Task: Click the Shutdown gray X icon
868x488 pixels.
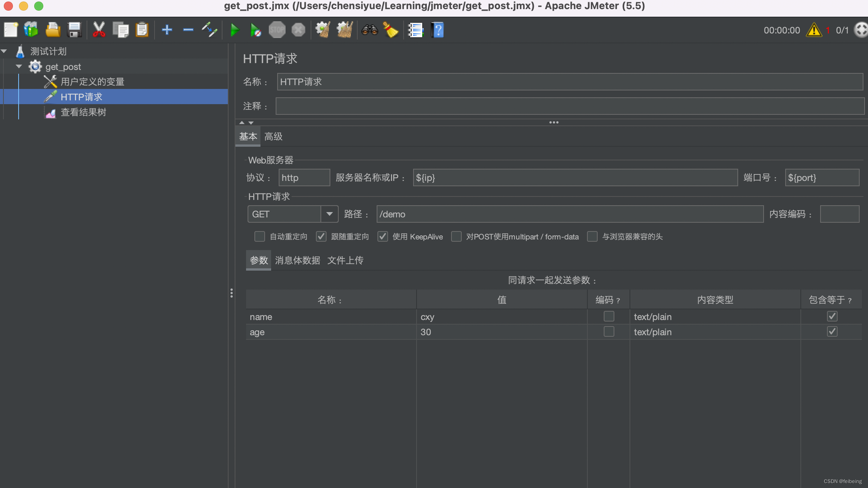Action: click(298, 30)
